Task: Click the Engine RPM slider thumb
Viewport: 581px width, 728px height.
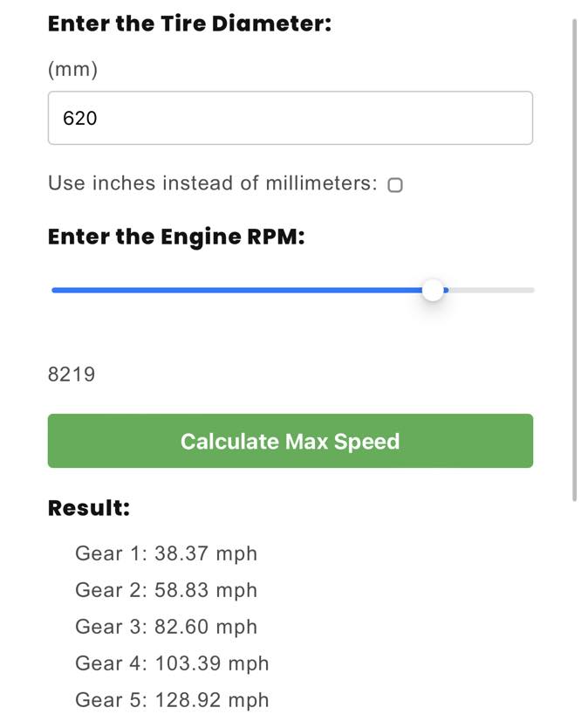Action: pyautogui.click(x=433, y=290)
